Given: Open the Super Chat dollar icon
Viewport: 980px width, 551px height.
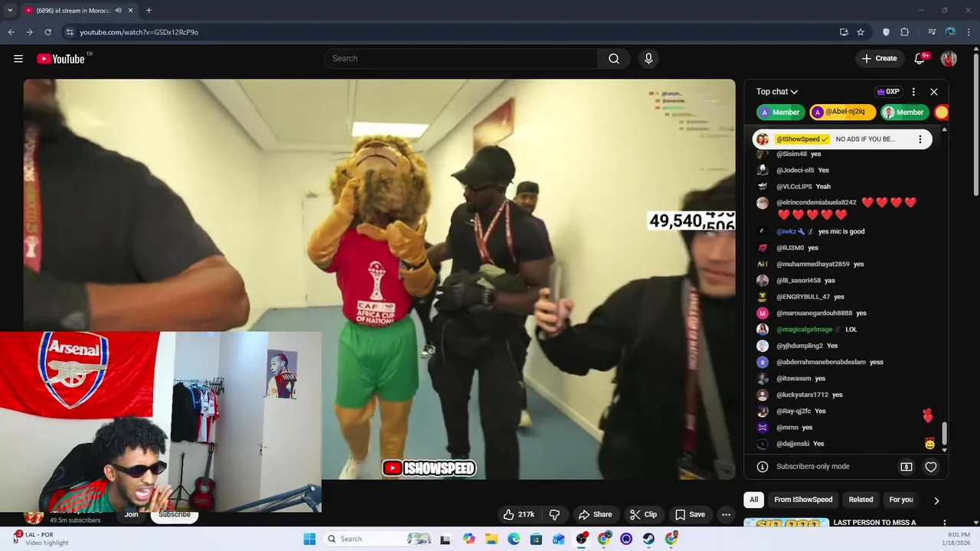Looking at the screenshot, I should (x=906, y=467).
